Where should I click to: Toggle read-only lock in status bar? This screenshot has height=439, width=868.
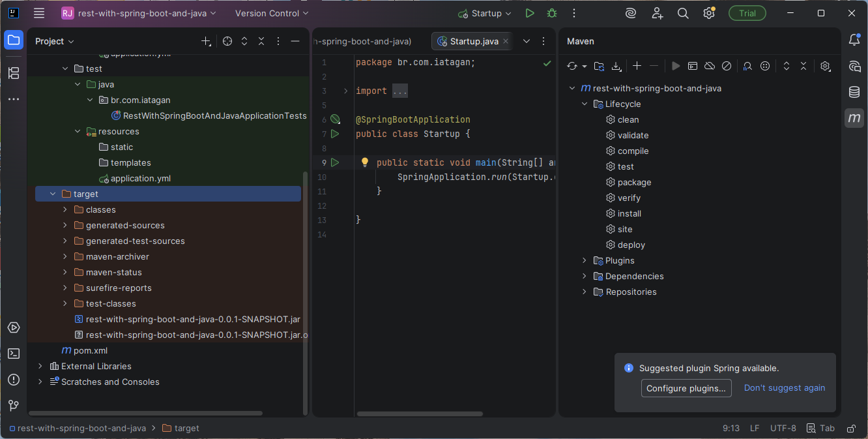(x=850, y=429)
